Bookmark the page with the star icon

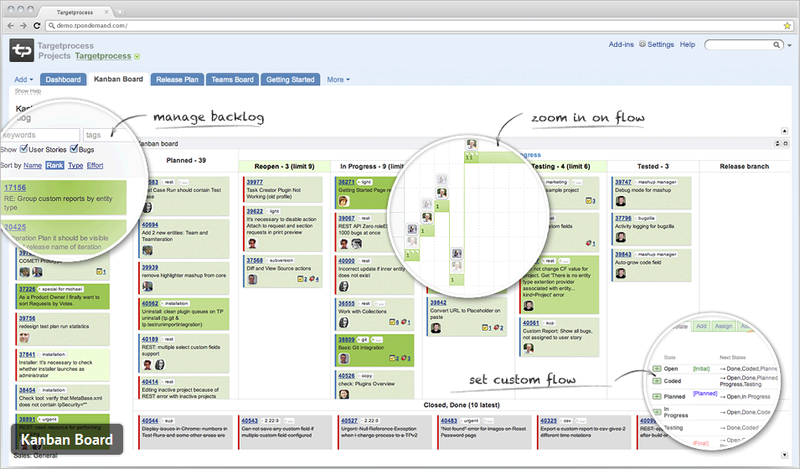pos(787,26)
